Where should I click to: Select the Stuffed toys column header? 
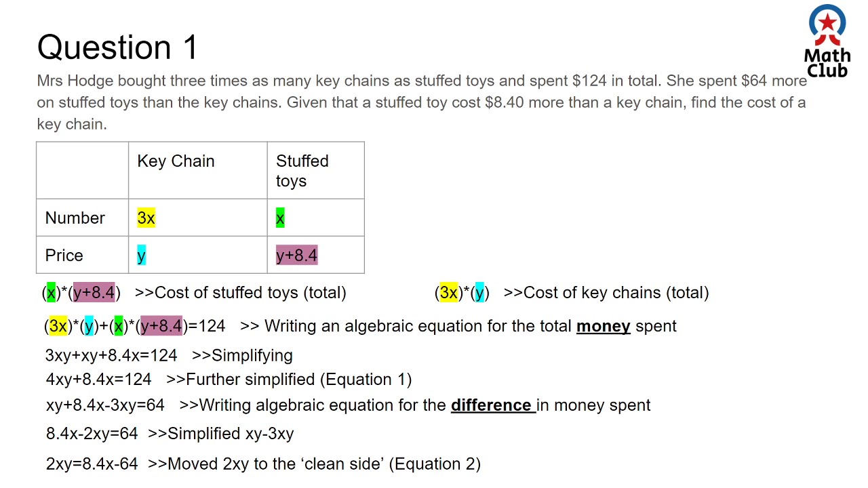coord(302,171)
